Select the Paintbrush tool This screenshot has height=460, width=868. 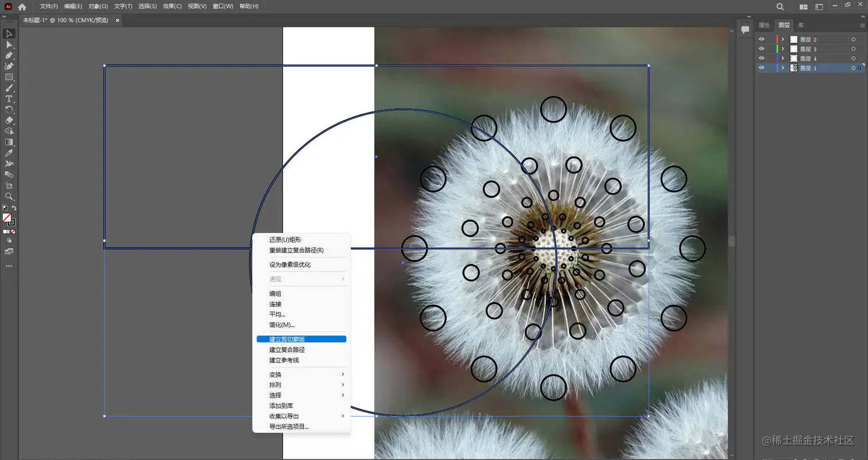tap(9, 88)
